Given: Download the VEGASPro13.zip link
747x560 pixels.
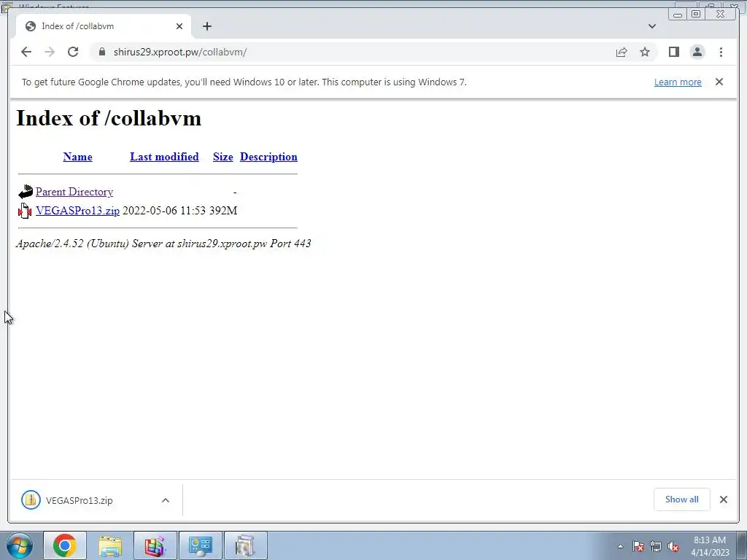Looking at the screenshot, I should pyautogui.click(x=77, y=211).
